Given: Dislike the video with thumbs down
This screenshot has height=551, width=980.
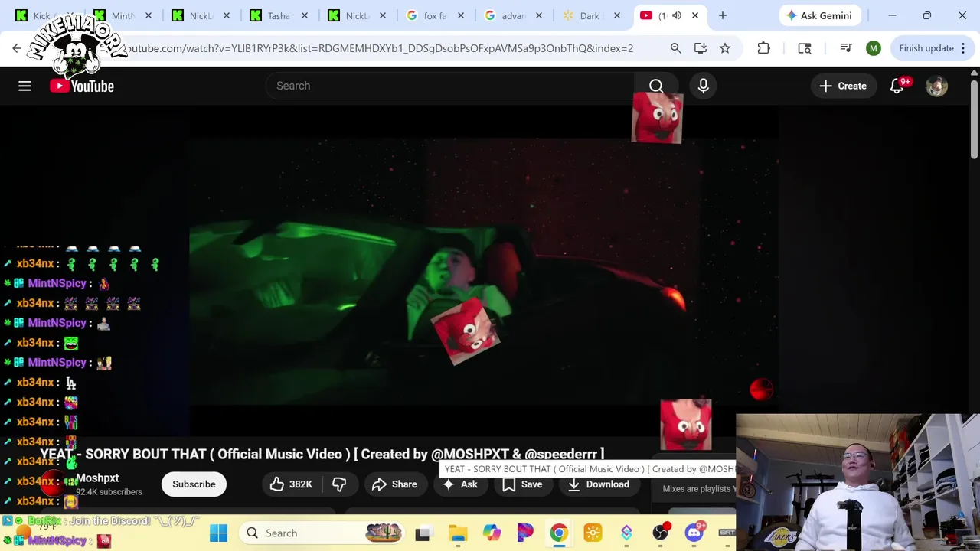Looking at the screenshot, I should click(339, 484).
